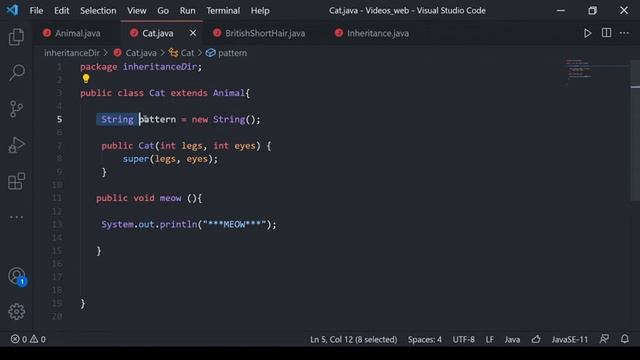This screenshot has height=360, width=640.
Task: Switch to BritishShortHair.java tab
Action: coord(265,33)
